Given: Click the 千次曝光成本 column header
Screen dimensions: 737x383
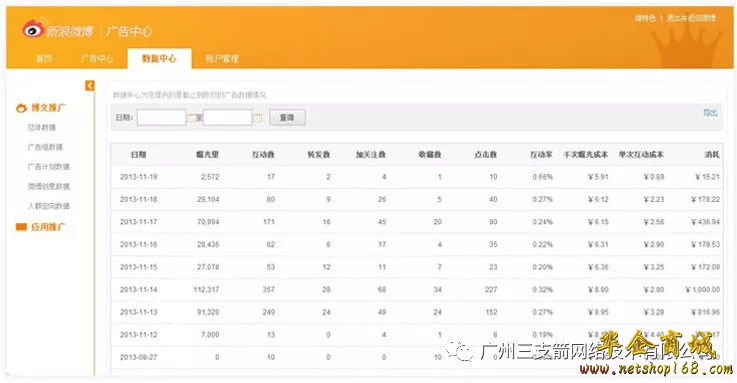Looking at the screenshot, I should coord(586,155).
